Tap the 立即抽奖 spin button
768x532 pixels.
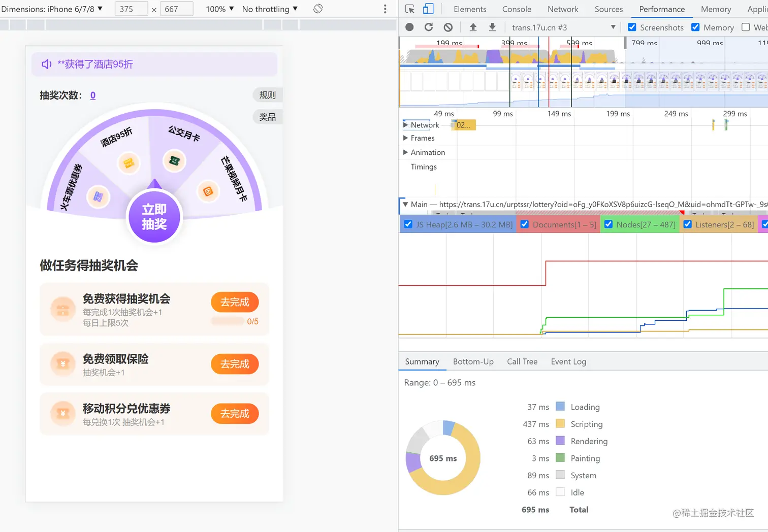tap(154, 217)
